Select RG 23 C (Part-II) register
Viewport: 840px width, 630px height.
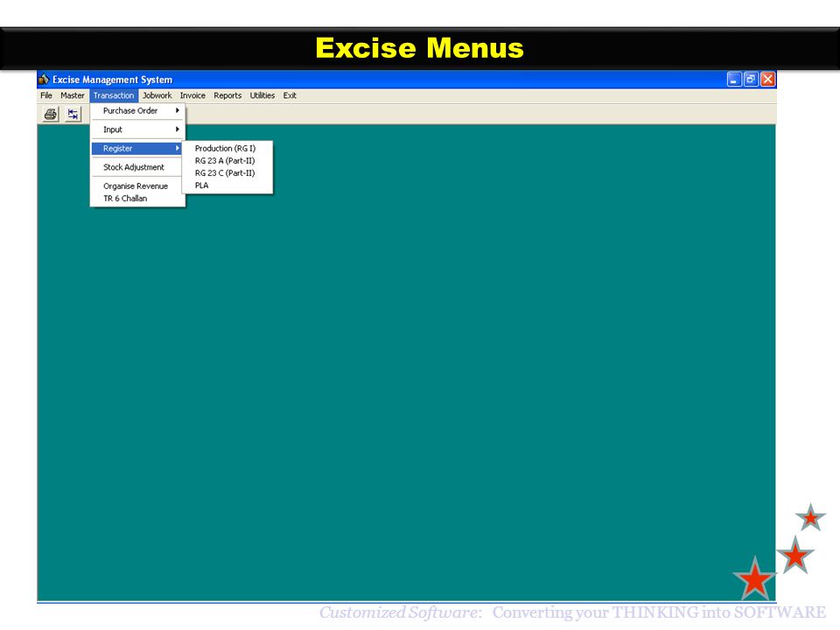click(227, 173)
